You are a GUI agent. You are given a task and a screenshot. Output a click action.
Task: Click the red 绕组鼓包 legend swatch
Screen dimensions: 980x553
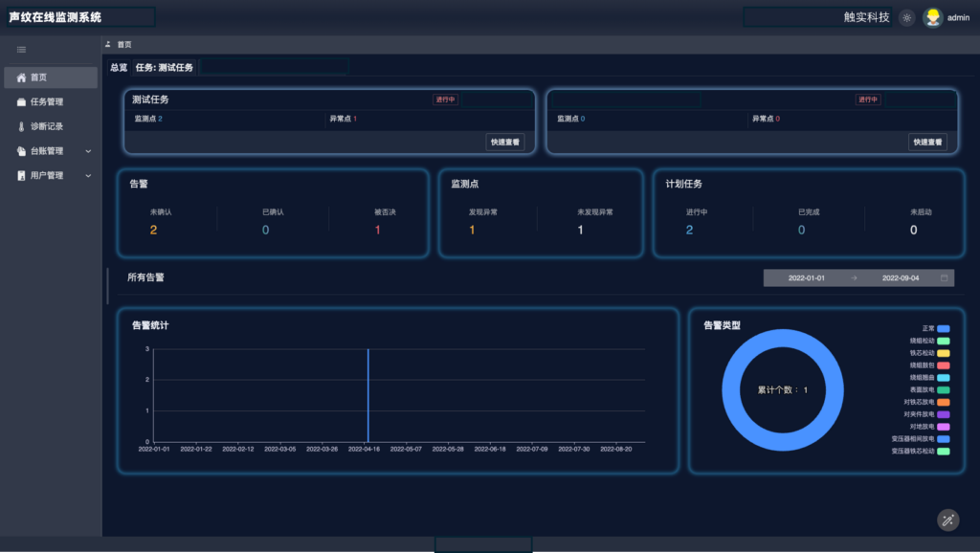(943, 365)
